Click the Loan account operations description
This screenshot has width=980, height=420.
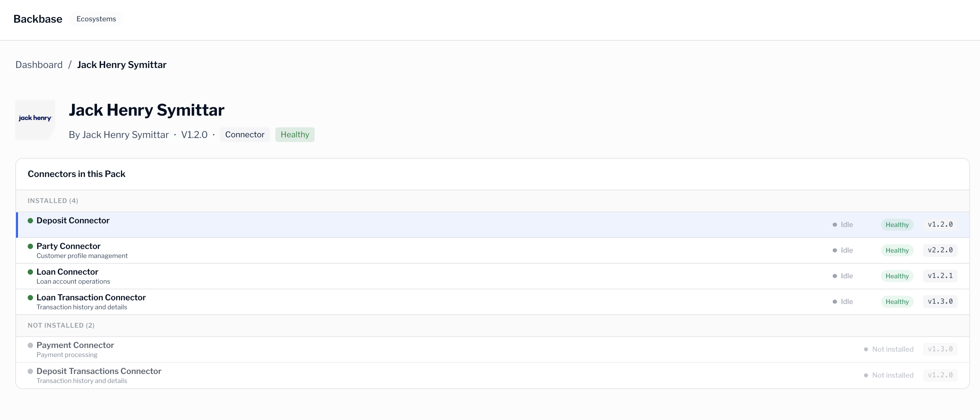click(73, 282)
